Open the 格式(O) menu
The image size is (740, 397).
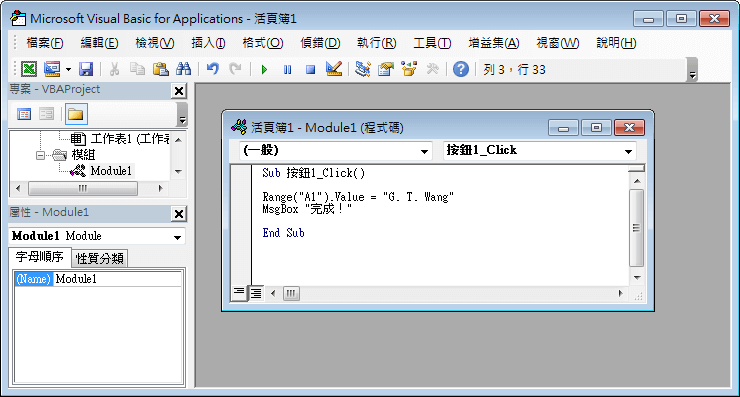[262, 43]
